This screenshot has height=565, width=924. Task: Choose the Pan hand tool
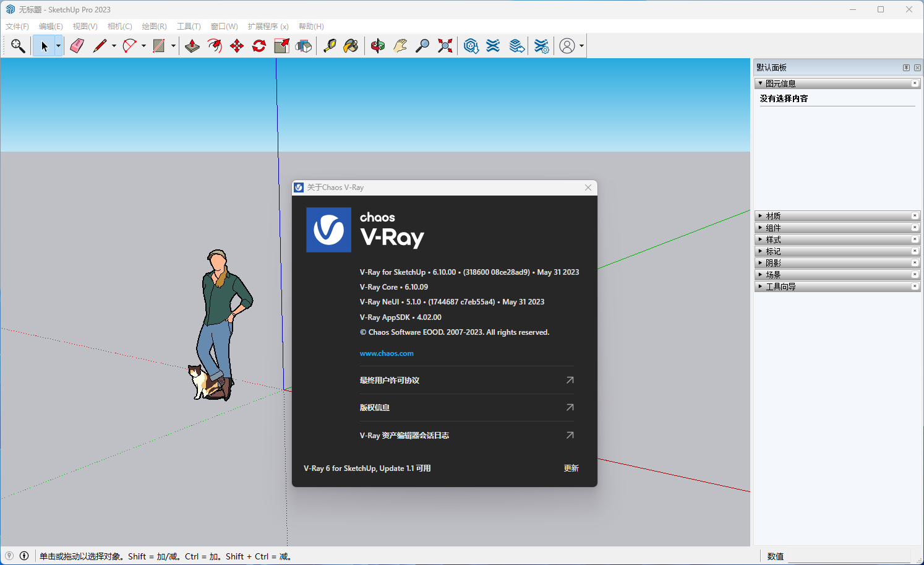[x=400, y=46]
